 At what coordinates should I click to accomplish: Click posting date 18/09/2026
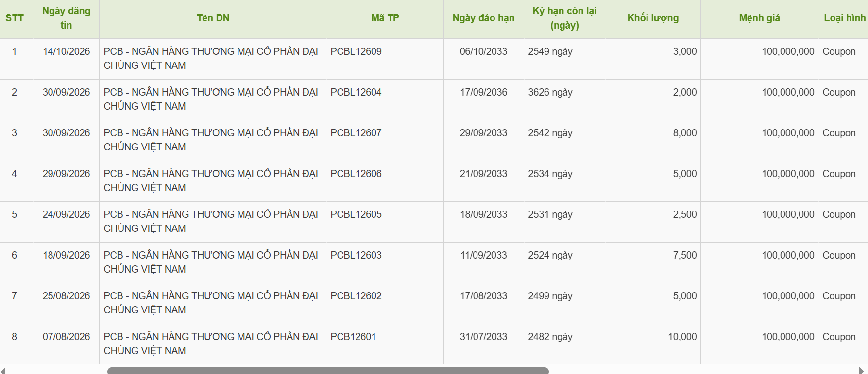point(67,255)
